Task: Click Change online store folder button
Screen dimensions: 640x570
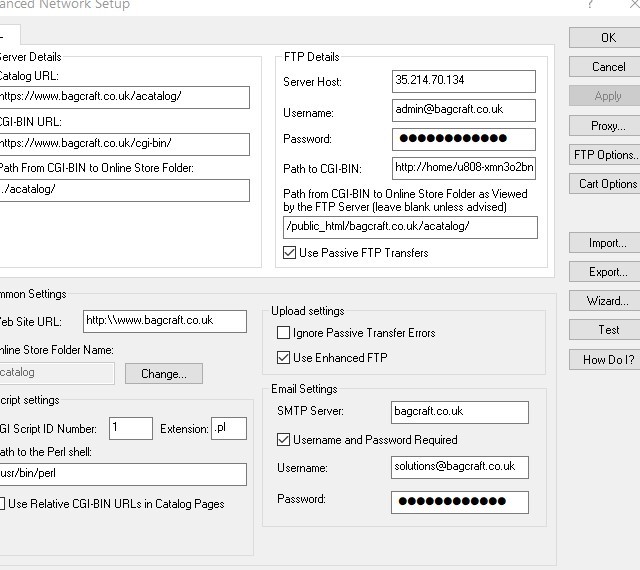Action: (x=163, y=374)
